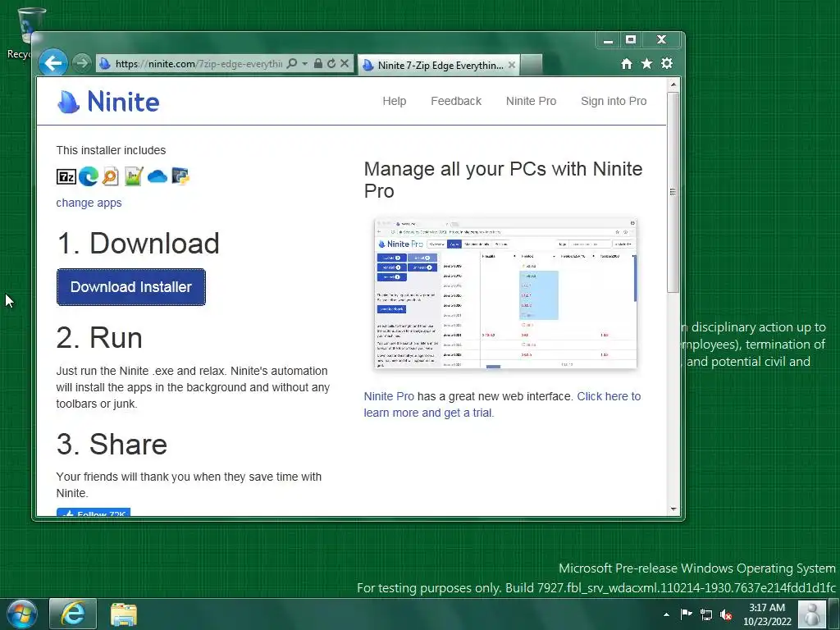Screen dimensions: 840x630
Task: Click the Ninite logo at page top
Action: (x=108, y=101)
